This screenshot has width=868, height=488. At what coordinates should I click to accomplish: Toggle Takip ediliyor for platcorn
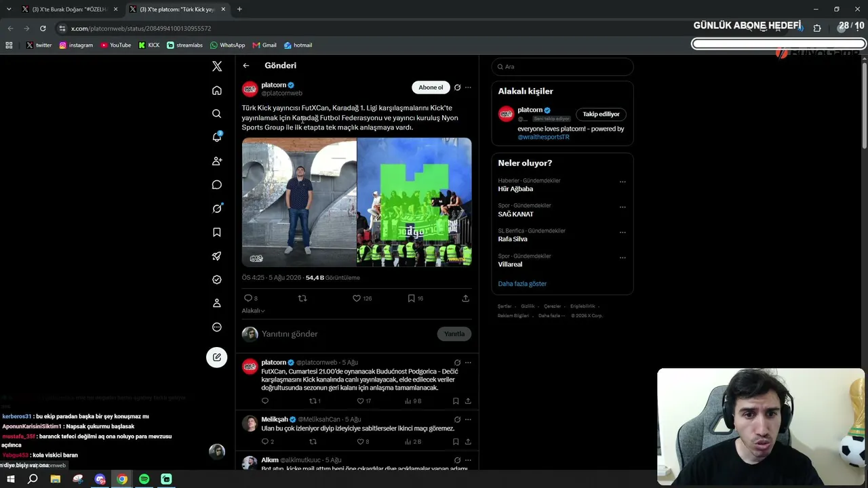coord(601,115)
